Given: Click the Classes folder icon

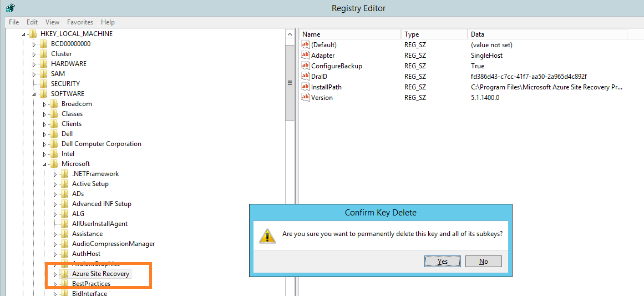Looking at the screenshot, I should click(54, 113).
